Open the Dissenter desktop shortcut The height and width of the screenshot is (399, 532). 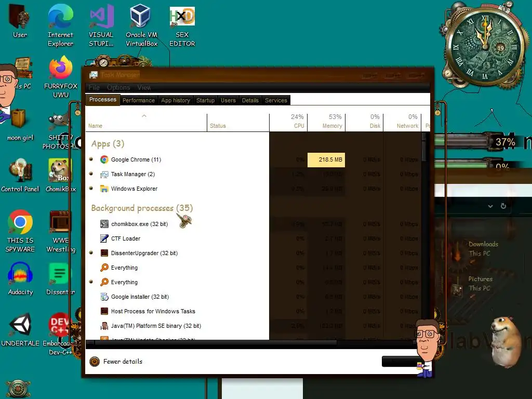tap(60, 279)
